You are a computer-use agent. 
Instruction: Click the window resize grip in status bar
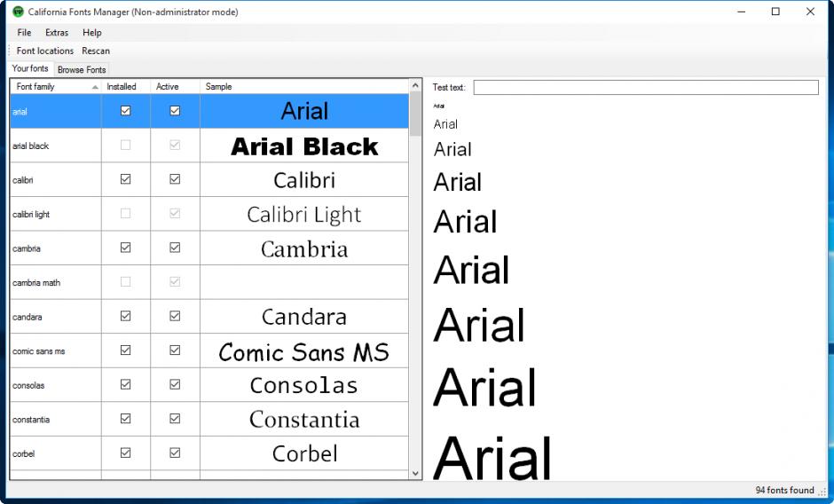pyautogui.click(x=822, y=492)
